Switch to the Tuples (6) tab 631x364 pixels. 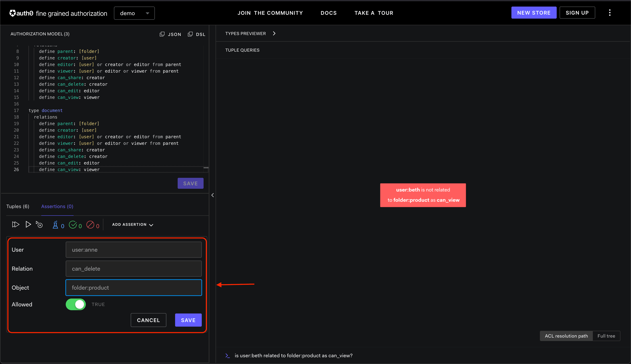[18, 206]
